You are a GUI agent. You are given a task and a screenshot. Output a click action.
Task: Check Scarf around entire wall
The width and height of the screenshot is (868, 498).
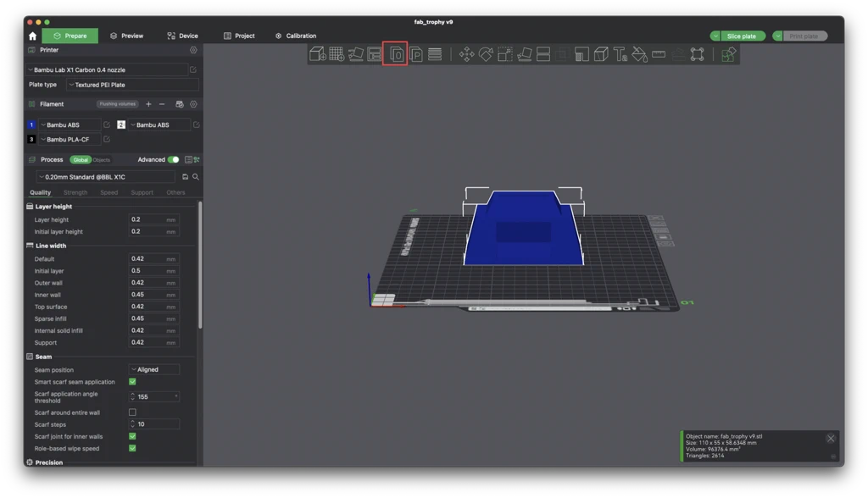tap(132, 412)
